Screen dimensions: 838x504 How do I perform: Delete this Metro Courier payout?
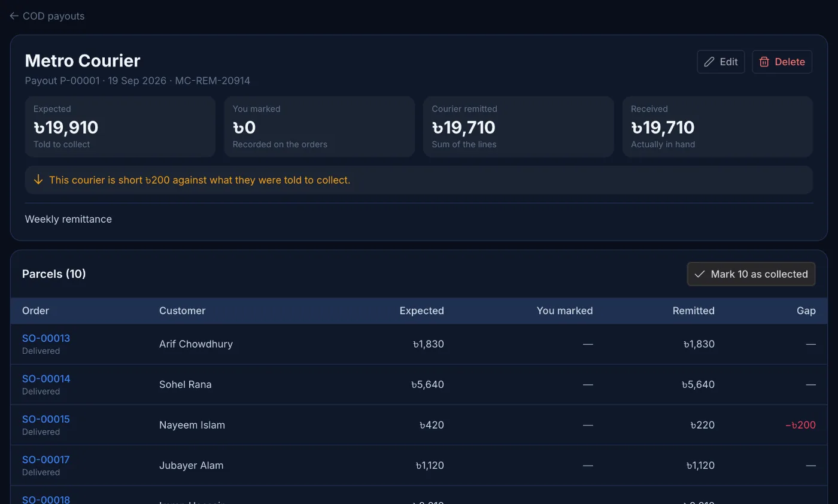(x=782, y=62)
